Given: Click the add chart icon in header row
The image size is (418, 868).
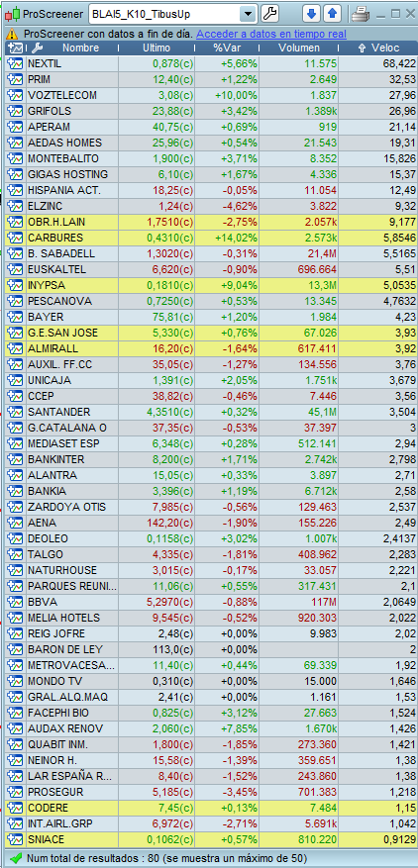Looking at the screenshot, I should (16, 48).
